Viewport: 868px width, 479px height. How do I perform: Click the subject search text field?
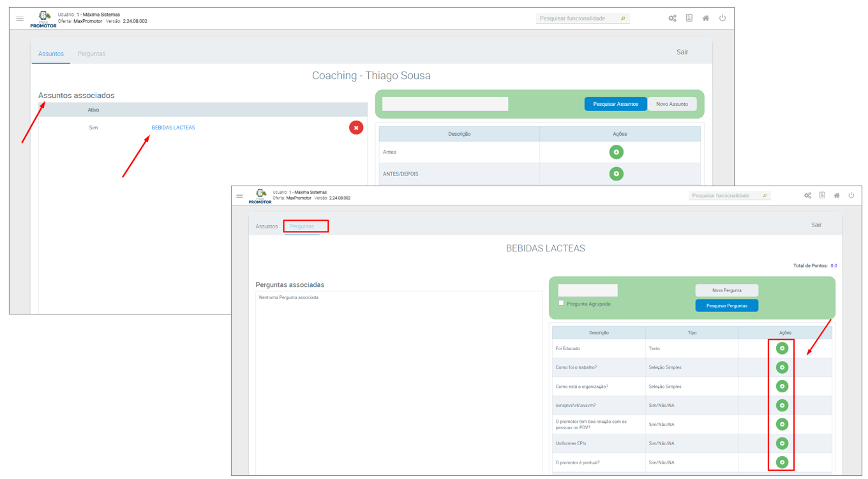tap(445, 104)
